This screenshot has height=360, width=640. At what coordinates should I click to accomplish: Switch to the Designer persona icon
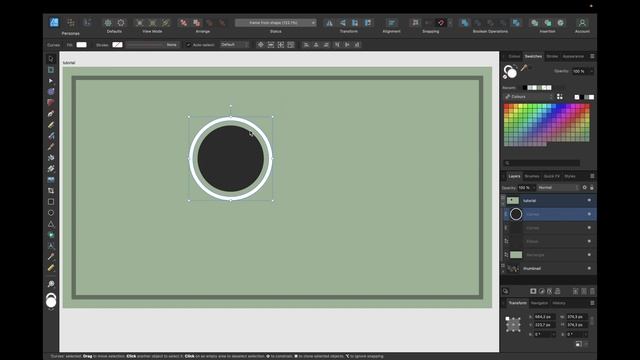[x=54, y=22]
